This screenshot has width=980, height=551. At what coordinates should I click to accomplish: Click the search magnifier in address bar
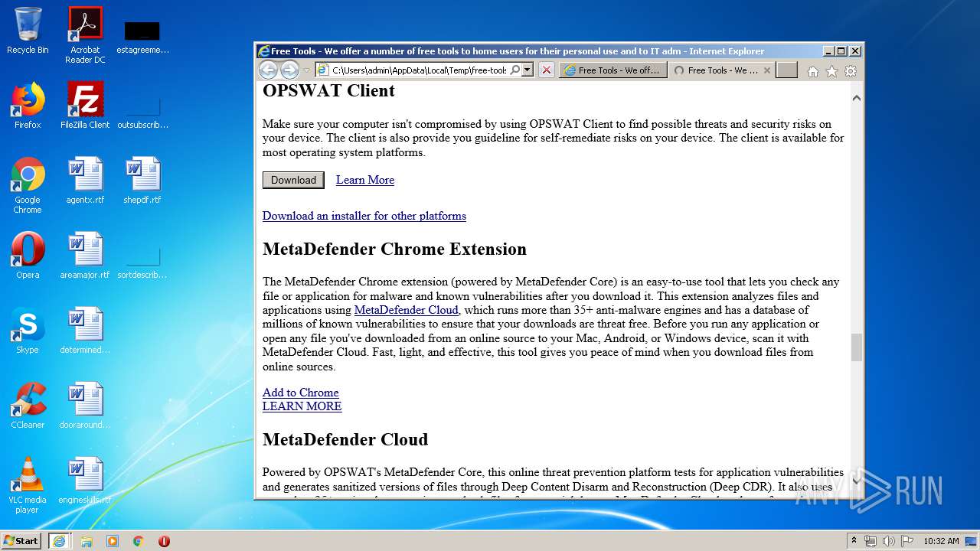(515, 70)
